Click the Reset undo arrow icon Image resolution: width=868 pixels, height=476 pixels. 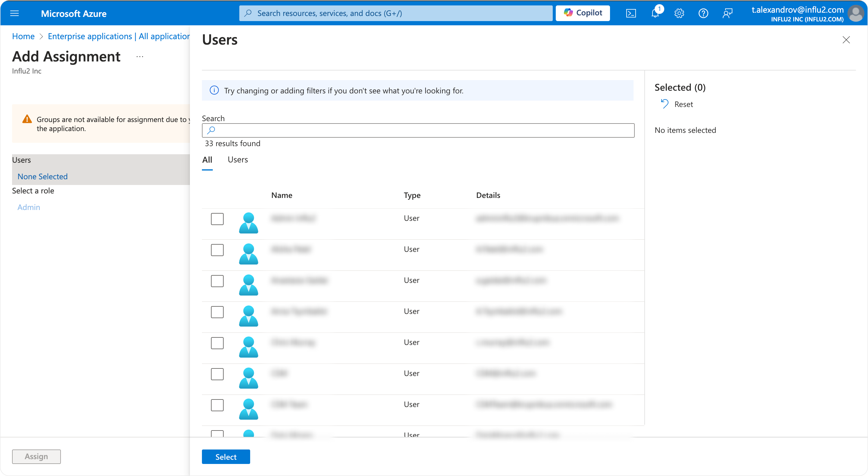[665, 104]
